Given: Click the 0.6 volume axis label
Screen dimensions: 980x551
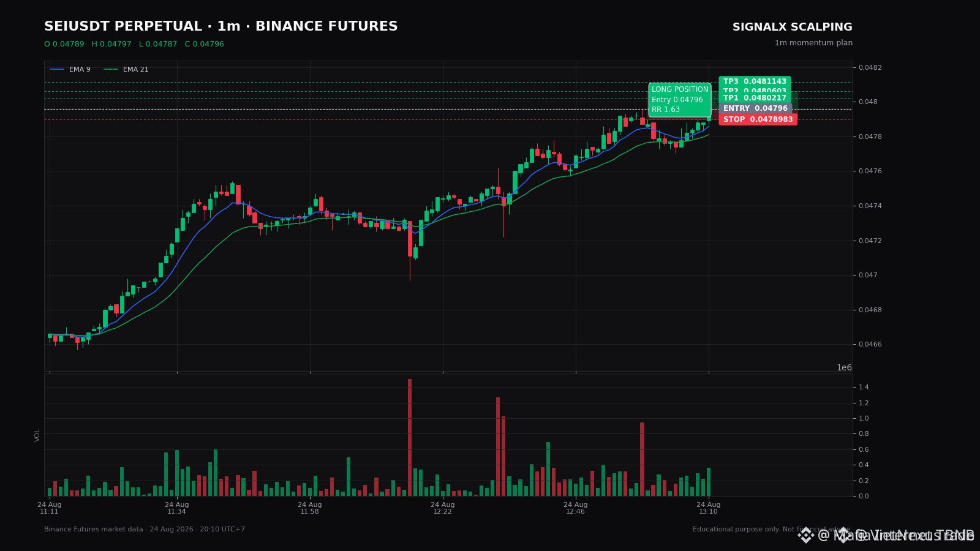Looking at the screenshot, I should tap(864, 449).
